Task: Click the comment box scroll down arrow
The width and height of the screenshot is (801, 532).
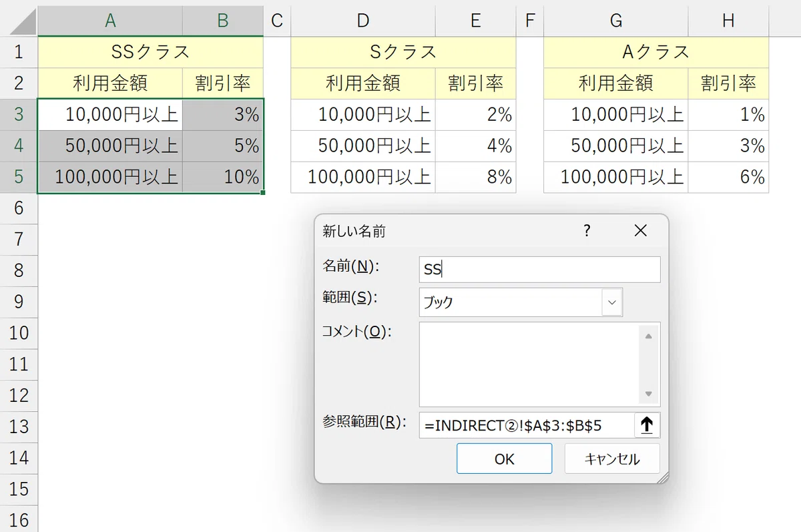Action: [649, 394]
